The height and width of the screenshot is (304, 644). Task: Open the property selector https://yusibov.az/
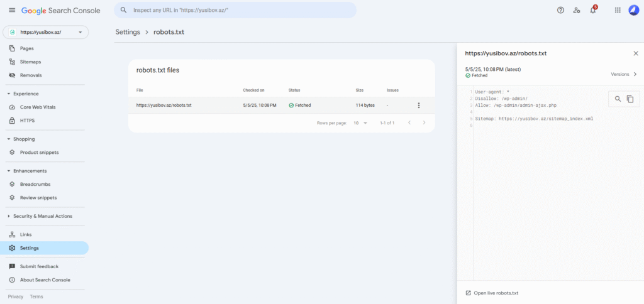coord(45,33)
